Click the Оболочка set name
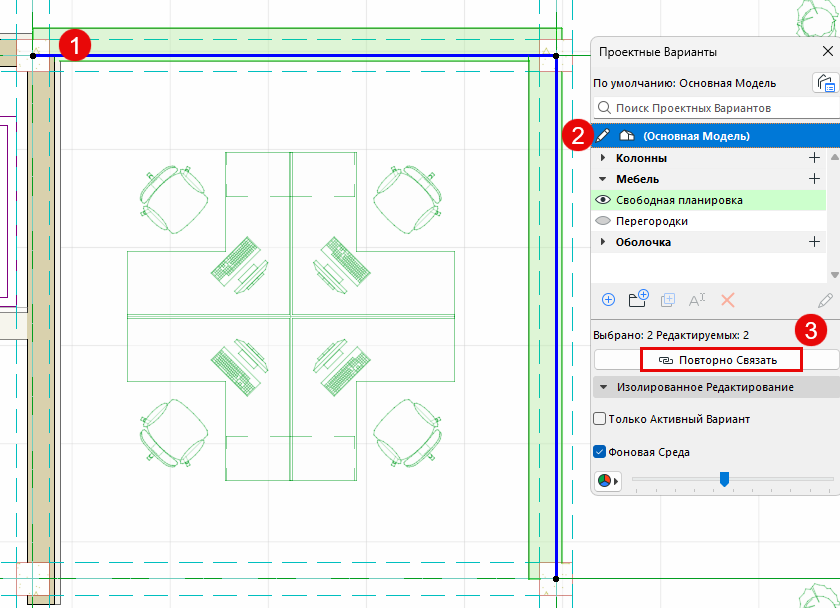Screen dimensions: 840x608 pos(643,242)
